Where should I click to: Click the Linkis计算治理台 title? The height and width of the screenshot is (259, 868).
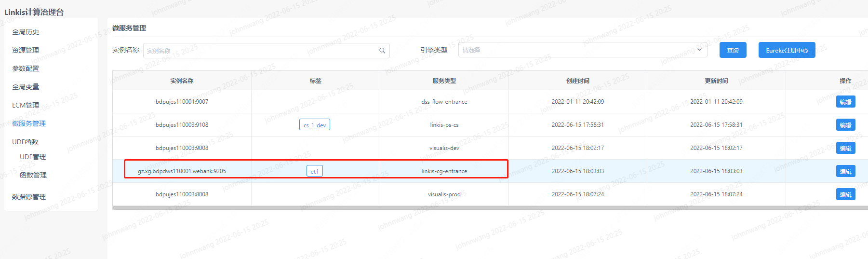(x=34, y=12)
